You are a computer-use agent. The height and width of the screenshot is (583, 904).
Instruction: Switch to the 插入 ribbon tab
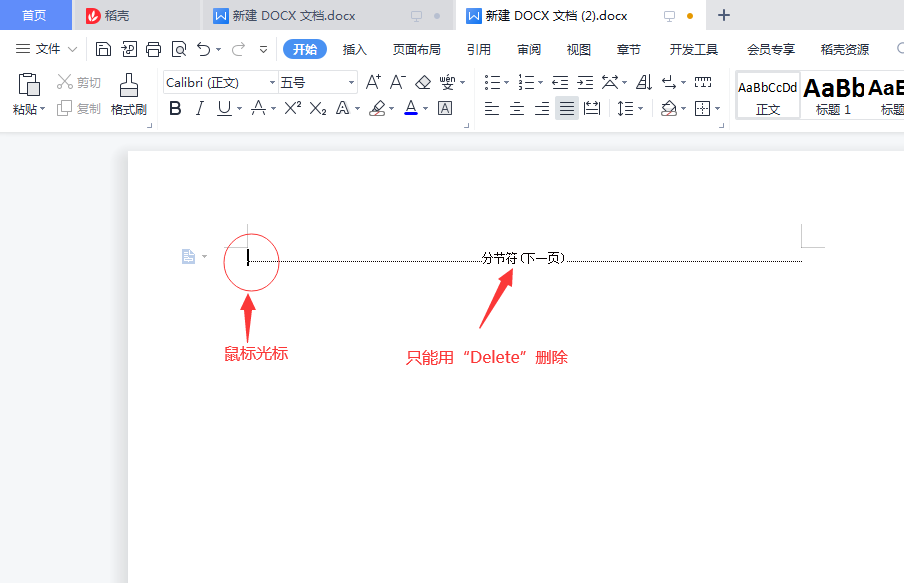[x=355, y=50]
